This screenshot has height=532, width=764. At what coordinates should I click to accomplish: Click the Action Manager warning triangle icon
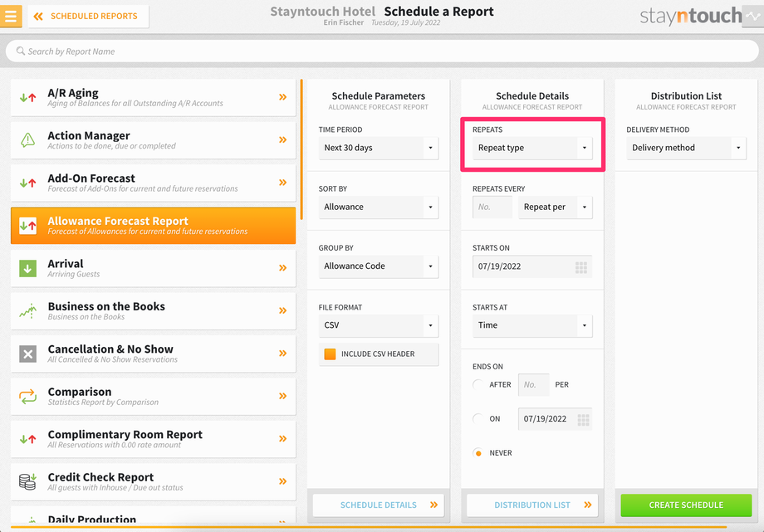pos(27,140)
